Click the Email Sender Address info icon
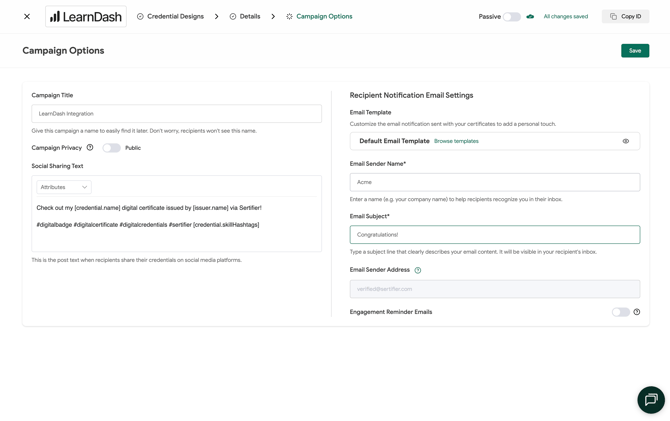 [x=418, y=270]
